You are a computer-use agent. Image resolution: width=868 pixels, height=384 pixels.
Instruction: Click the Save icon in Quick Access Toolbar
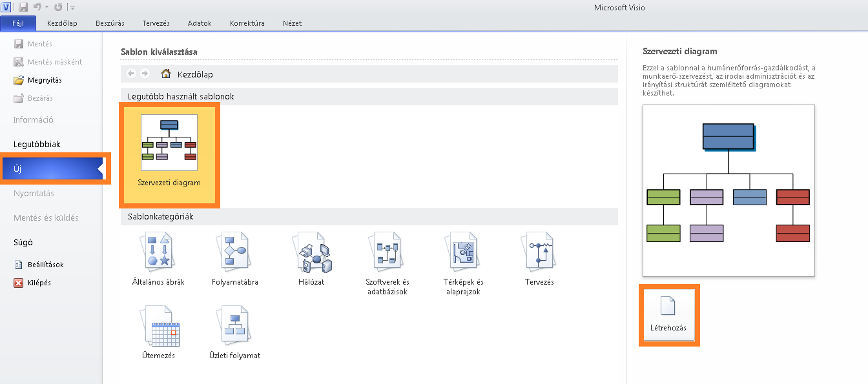click(x=23, y=7)
